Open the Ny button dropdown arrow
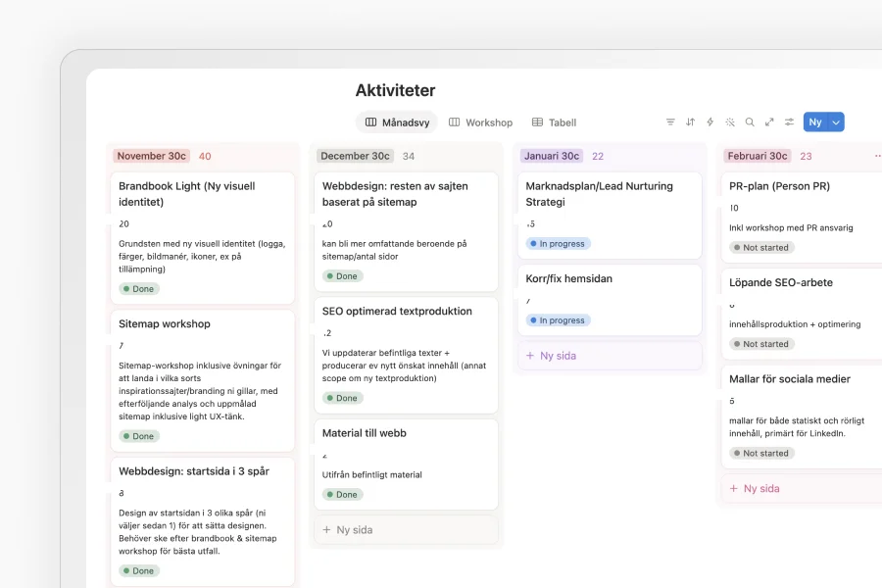The width and height of the screenshot is (882, 588). click(836, 122)
